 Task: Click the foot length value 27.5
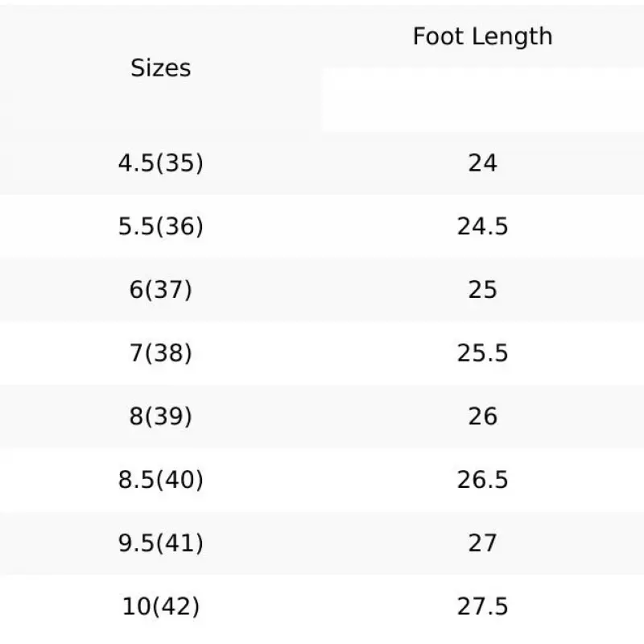(x=482, y=606)
